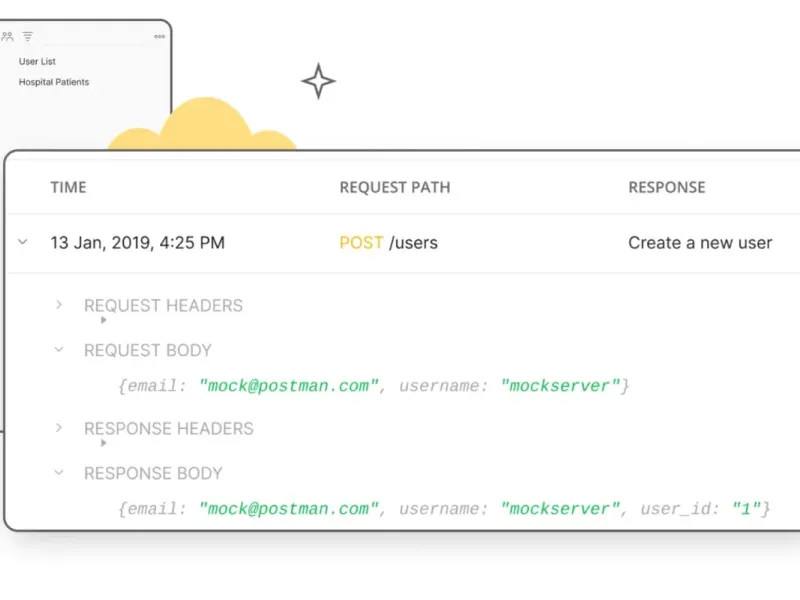Collapse the REQUEST BODY section chevron
Image resolution: width=800 pixels, height=600 pixels.
(x=59, y=349)
